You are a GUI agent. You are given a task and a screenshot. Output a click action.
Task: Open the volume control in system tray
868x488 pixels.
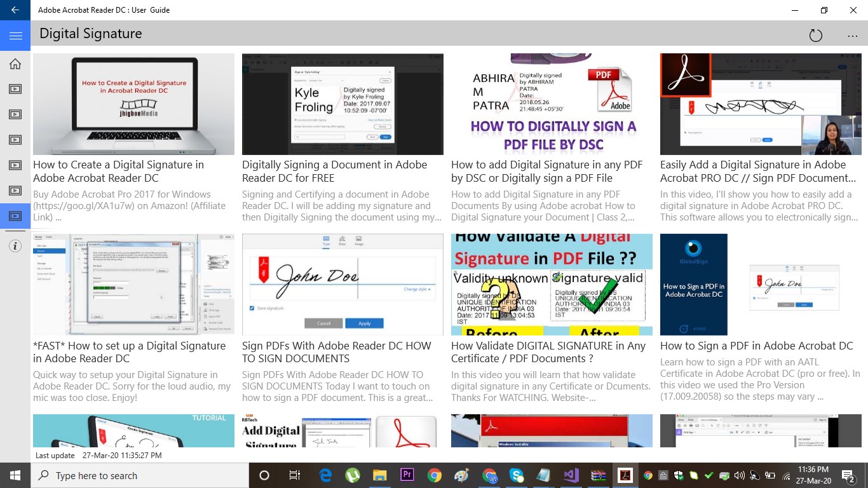[x=739, y=475]
